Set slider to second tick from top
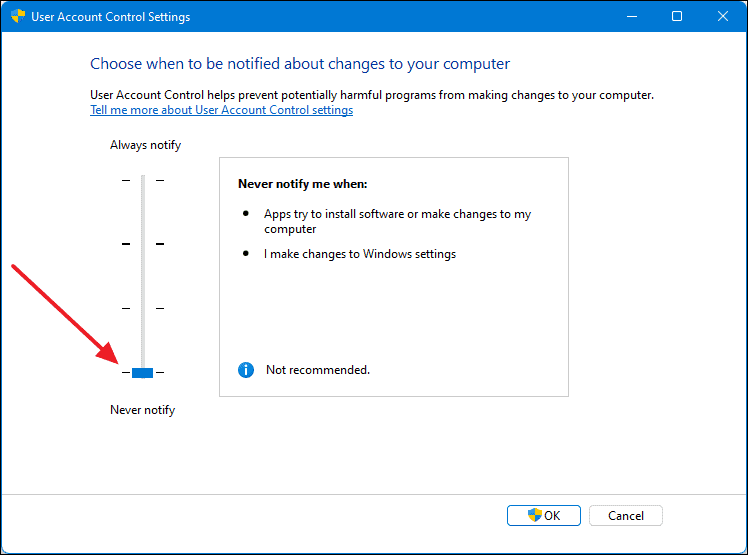The height and width of the screenshot is (555, 748). [143, 244]
